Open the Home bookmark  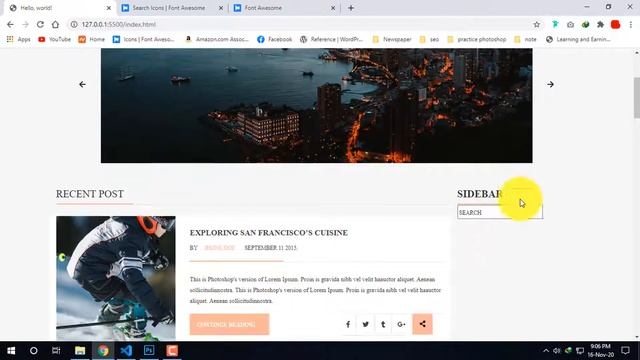tap(91, 39)
